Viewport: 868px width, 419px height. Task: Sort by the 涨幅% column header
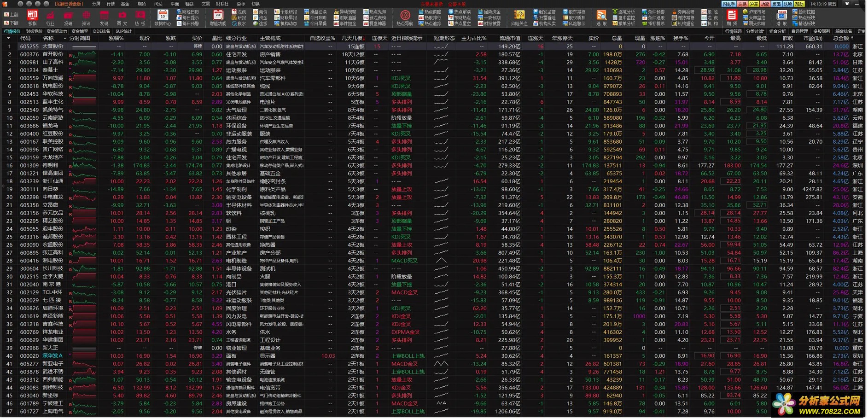click(x=116, y=38)
